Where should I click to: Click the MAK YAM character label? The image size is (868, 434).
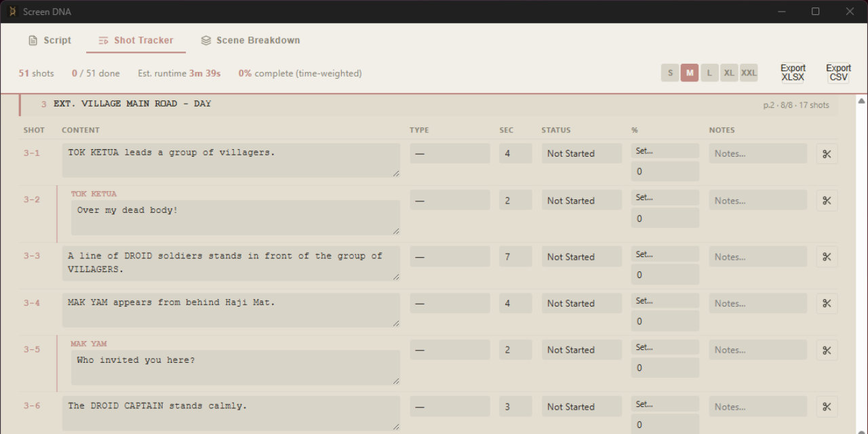[x=89, y=344]
